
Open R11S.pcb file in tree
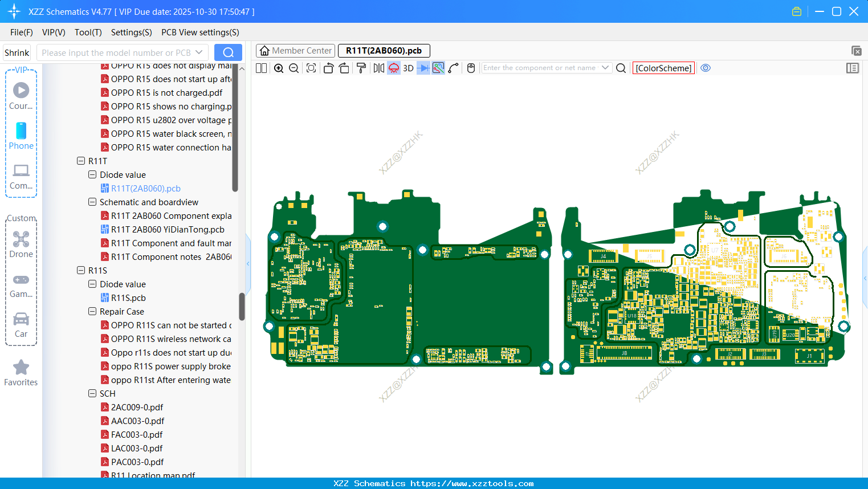click(x=128, y=298)
